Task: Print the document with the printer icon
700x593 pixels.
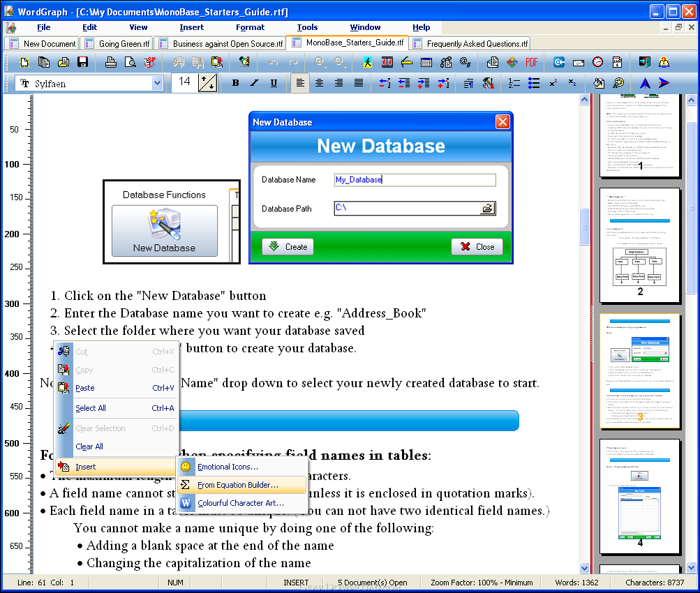Action: point(111,62)
